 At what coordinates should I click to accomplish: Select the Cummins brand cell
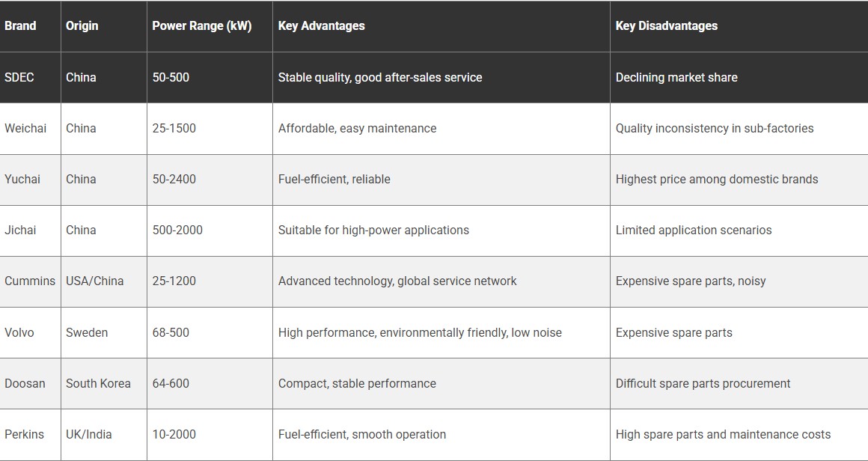30,281
